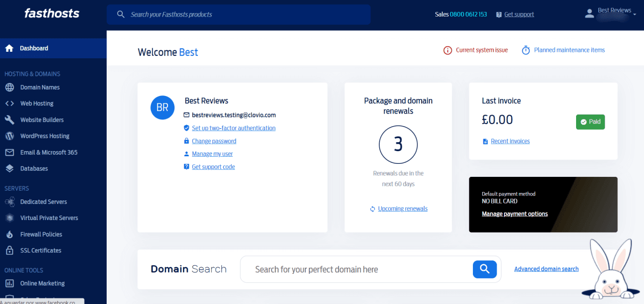Open Planned maintenance items link
This screenshot has width=644, height=304.
point(569,50)
